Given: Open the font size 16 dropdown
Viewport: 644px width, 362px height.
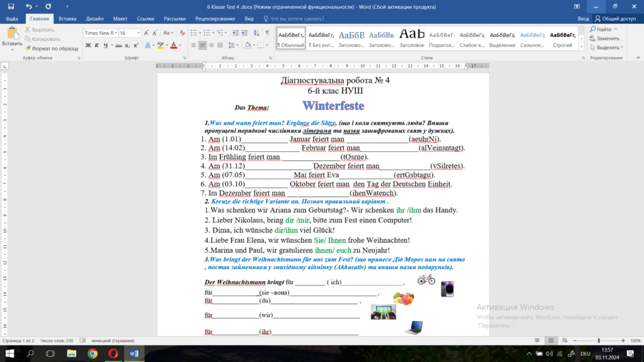Looking at the screenshot, I should point(139,33).
